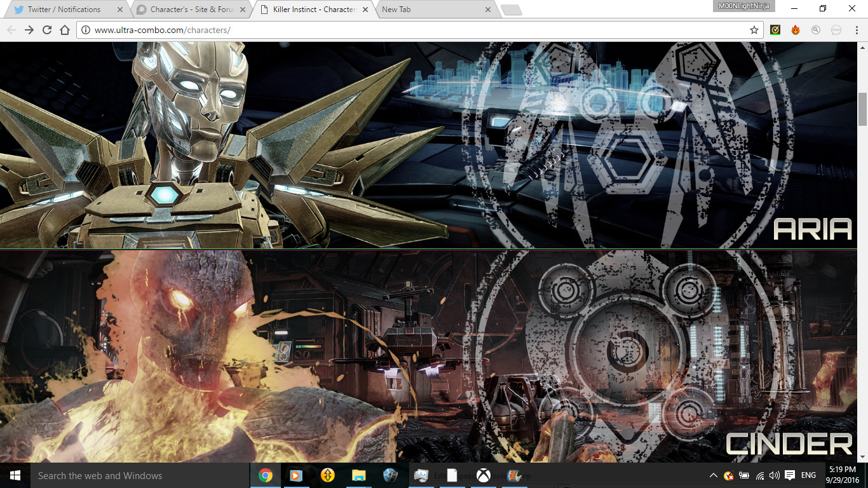Switch to the Twitter / Notifications tab
Viewport: 868px width, 488px height.
pyautogui.click(x=64, y=10)
